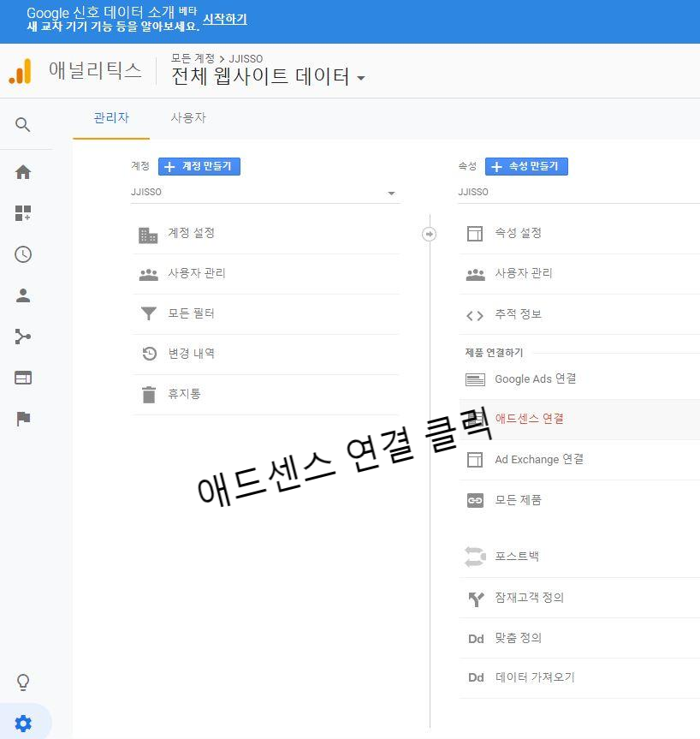Open Admin gear icon
700x739 pixels.
pos(23,723)
